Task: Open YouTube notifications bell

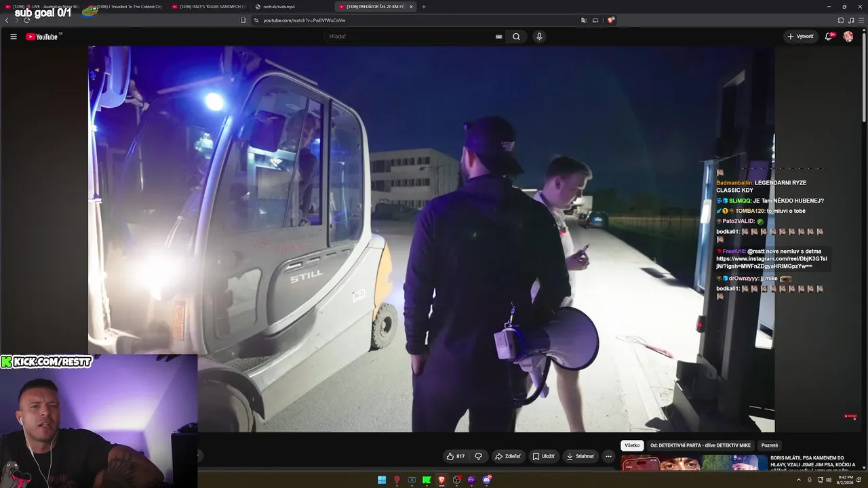Action: 829,37
